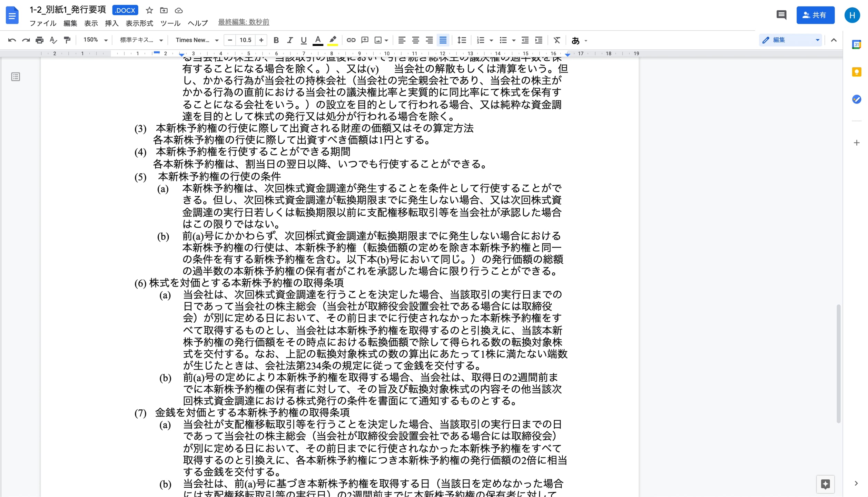Viewport: 868px width, 497px height.
Task: Toggle bold formatting
Action: coord(276,40)
